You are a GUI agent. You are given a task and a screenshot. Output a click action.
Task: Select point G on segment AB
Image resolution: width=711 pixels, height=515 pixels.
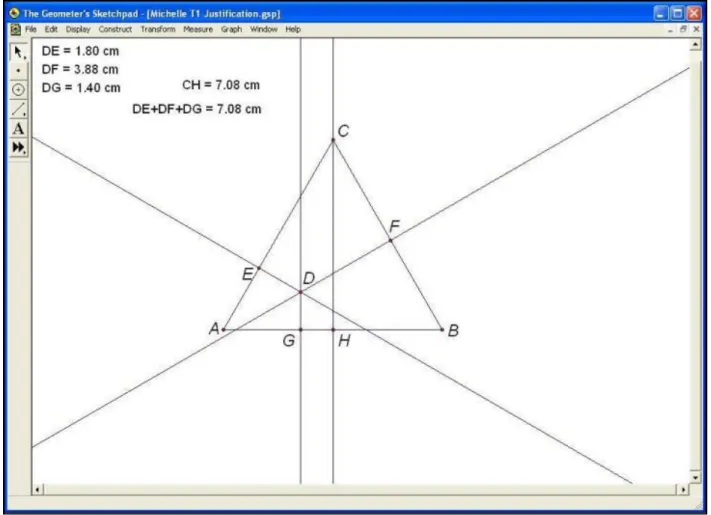301,330
